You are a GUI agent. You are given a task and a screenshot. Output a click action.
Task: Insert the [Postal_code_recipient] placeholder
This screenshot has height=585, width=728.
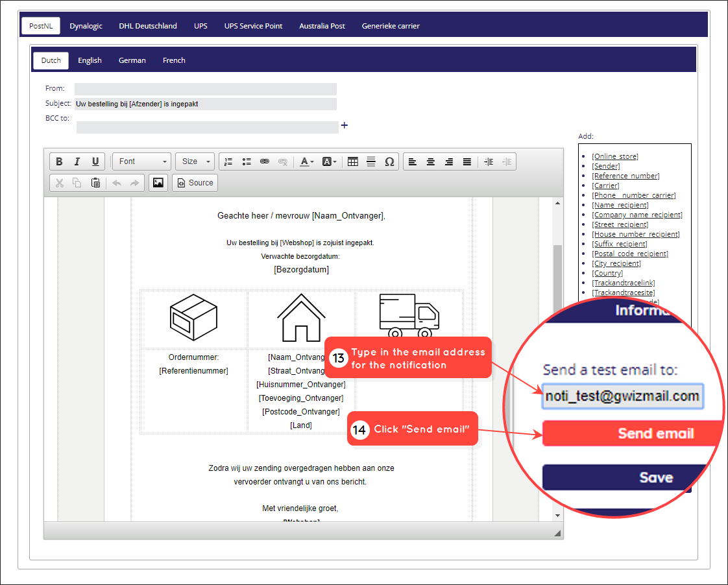(x=630, y=254)
